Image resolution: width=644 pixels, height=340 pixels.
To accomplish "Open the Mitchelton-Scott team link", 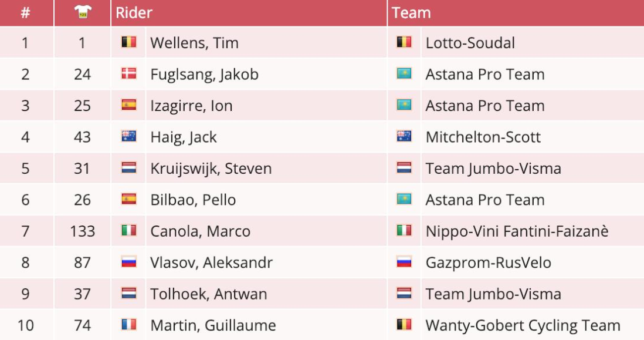I will coord(483,137).
